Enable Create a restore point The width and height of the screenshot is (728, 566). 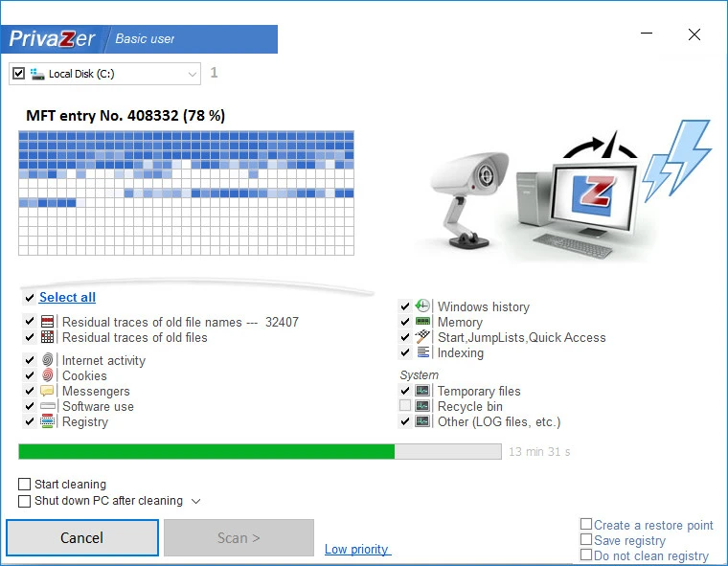586,525
